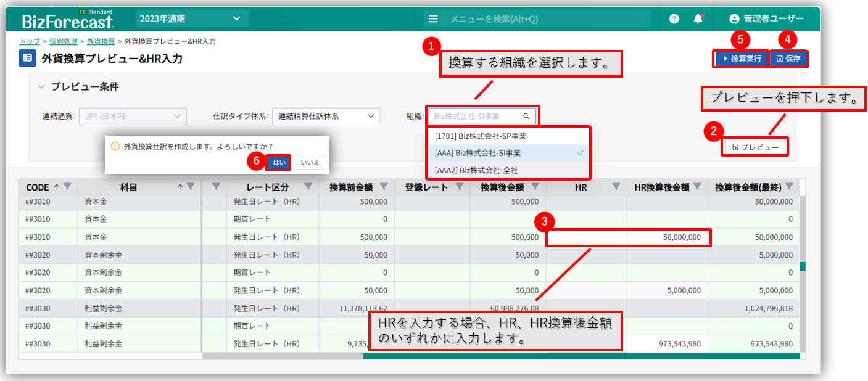Collapse the プレビュー条件 section
868x381 pixels.
[42, 87]
